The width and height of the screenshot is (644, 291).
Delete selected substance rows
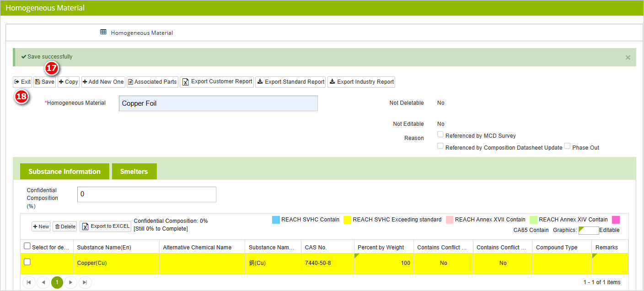[x=64, y=226]
